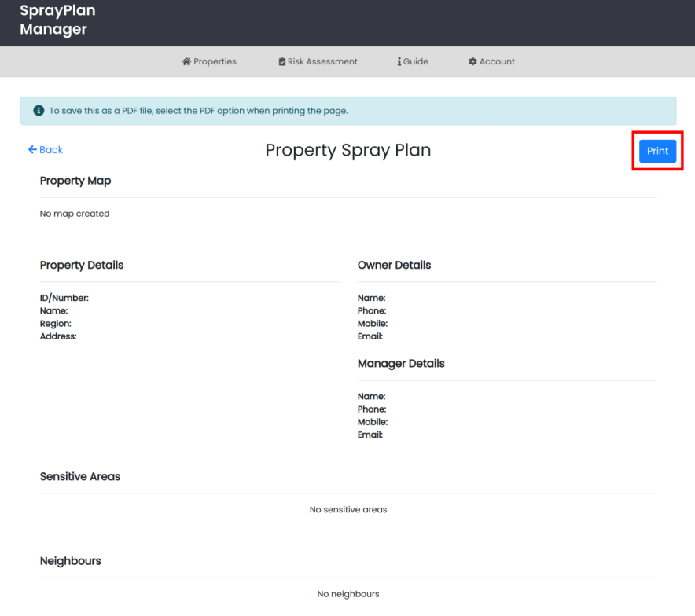Click the Owner Details heading
Screen dimensions: 695x616
tap(394, 265)
